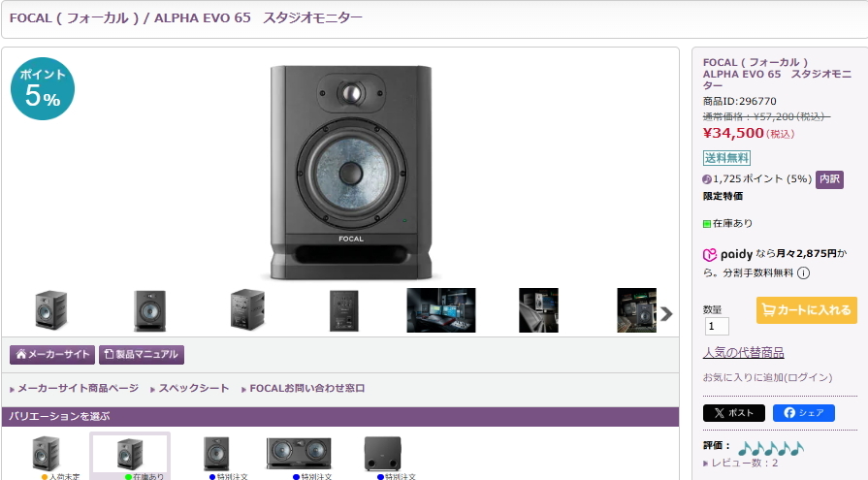Click the Paidy logo icon
Screen dimensions: 868x480
click(710, 255)
